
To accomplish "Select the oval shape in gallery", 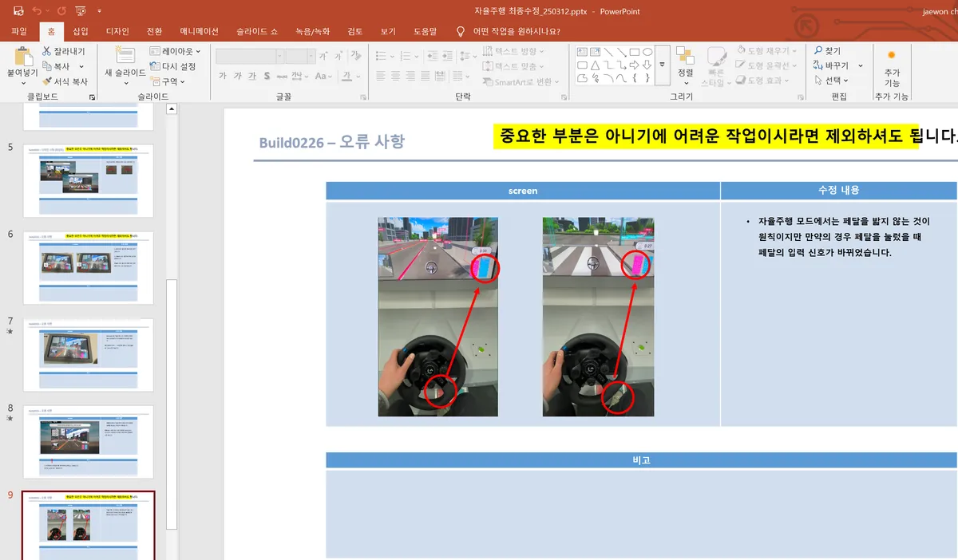I will tap(648, 52).
